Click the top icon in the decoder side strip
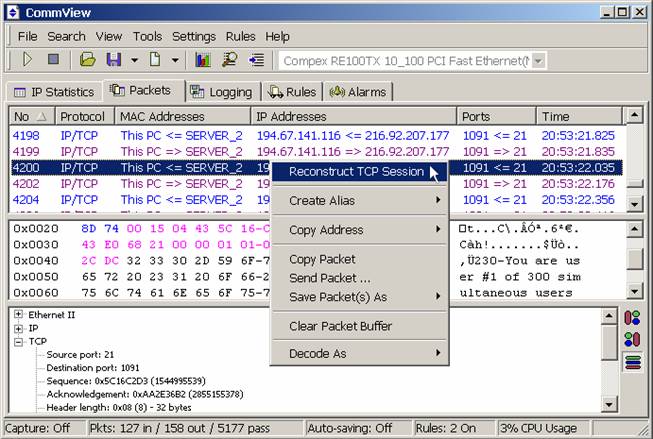This screenshot has height=439, width=653. [x=632, y=319]
